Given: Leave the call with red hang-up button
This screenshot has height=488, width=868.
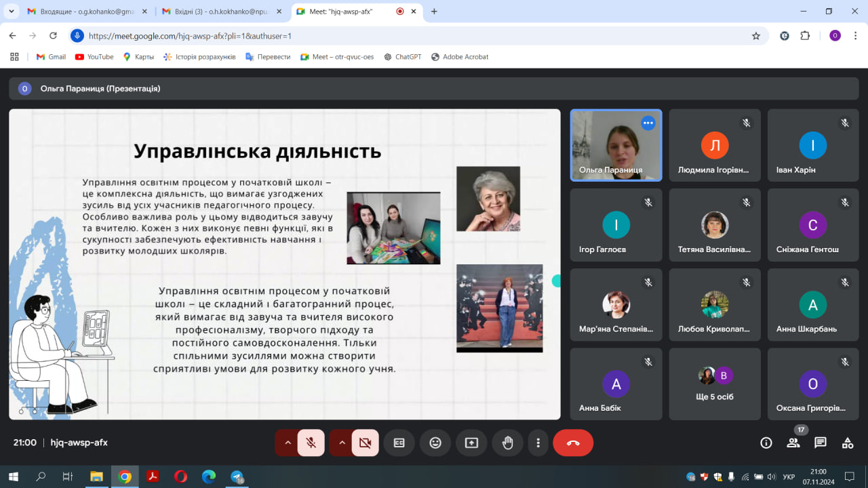Looking at the screenshot, I should tap(573, 443).
